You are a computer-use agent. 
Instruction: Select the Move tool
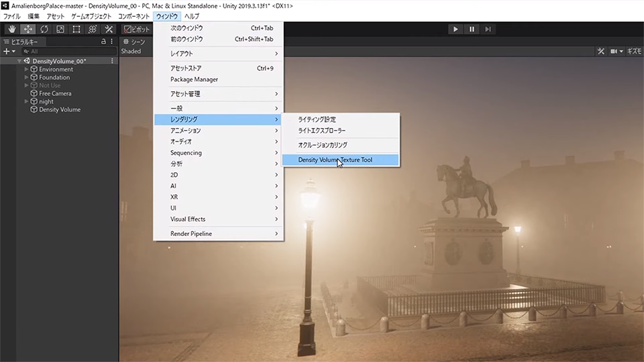tap(28, 29)
